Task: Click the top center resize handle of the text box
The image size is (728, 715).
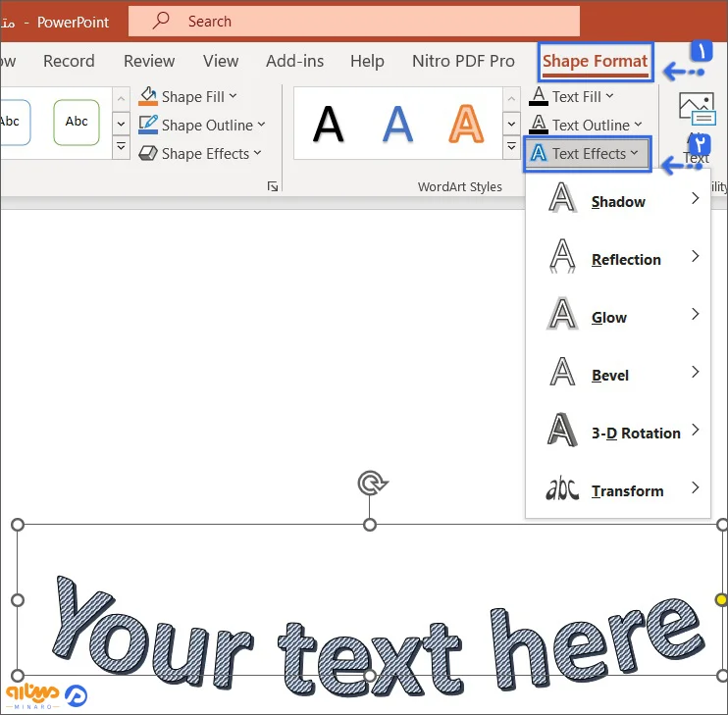Action: tap(370, 525)
